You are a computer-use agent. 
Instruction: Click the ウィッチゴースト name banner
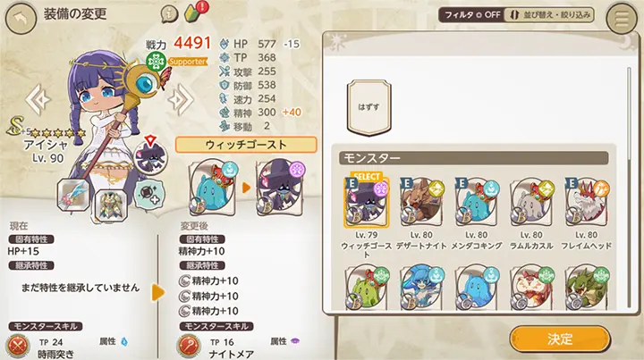point(246,145)
